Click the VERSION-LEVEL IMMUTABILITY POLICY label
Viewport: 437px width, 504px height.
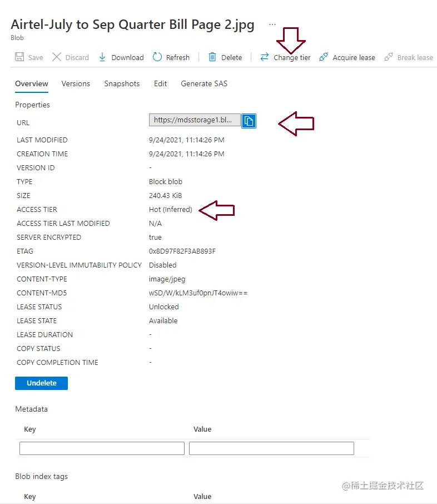[80, 265]
